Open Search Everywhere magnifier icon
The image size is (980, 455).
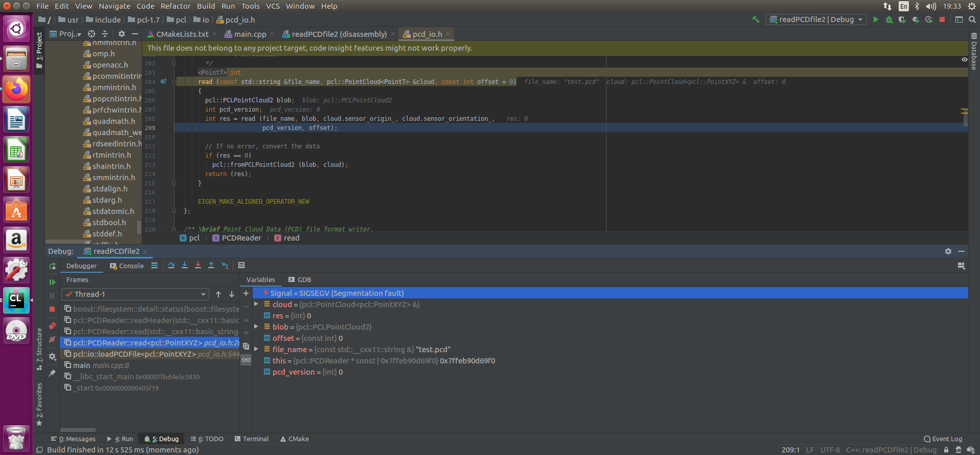(x=972, y=19)
